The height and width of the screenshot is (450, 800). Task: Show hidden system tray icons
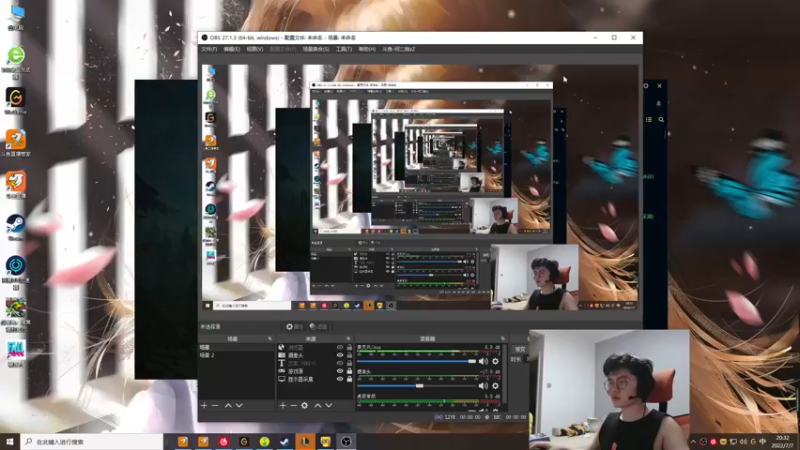click(x=693, y=441)
